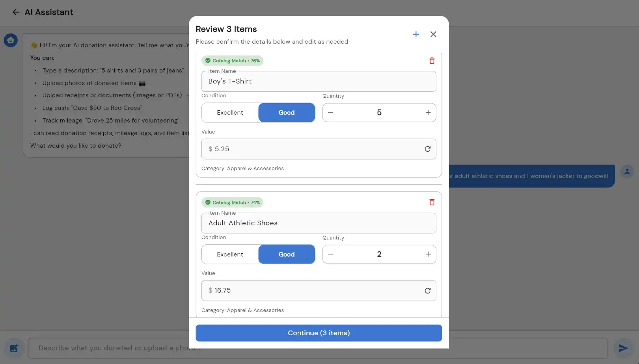Click the Adult Athletic Shoes value field
639x364 pixels.
click(x=313, y=291)
